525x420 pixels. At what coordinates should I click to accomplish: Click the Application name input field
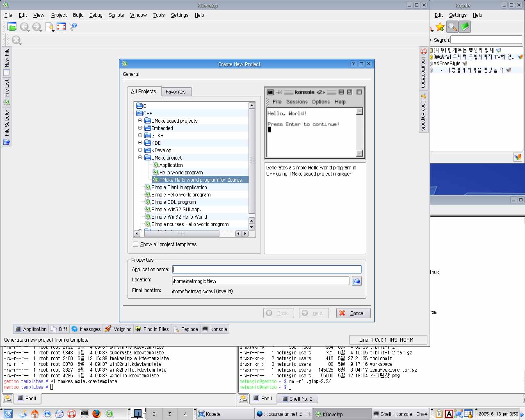tap(267, 269)
